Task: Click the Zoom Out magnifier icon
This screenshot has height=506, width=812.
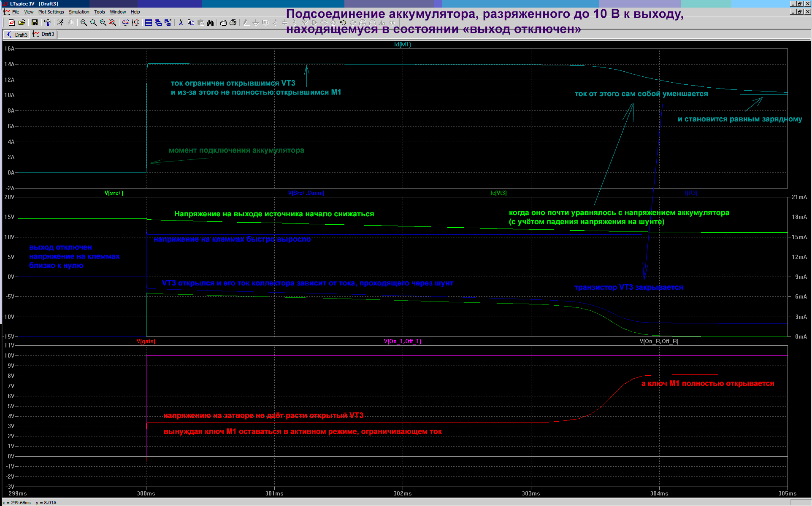Action: coord(103,22)
